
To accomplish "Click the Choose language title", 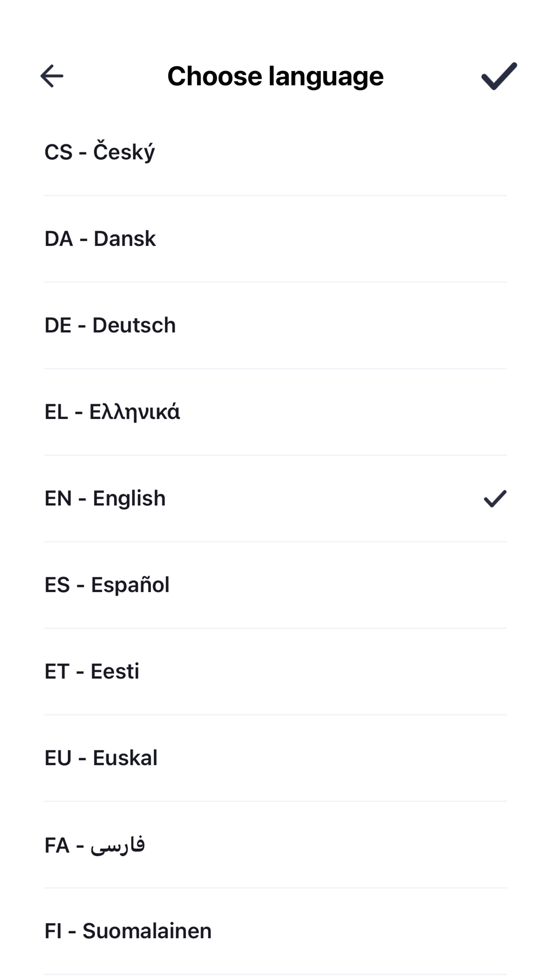I will [275, 76].
